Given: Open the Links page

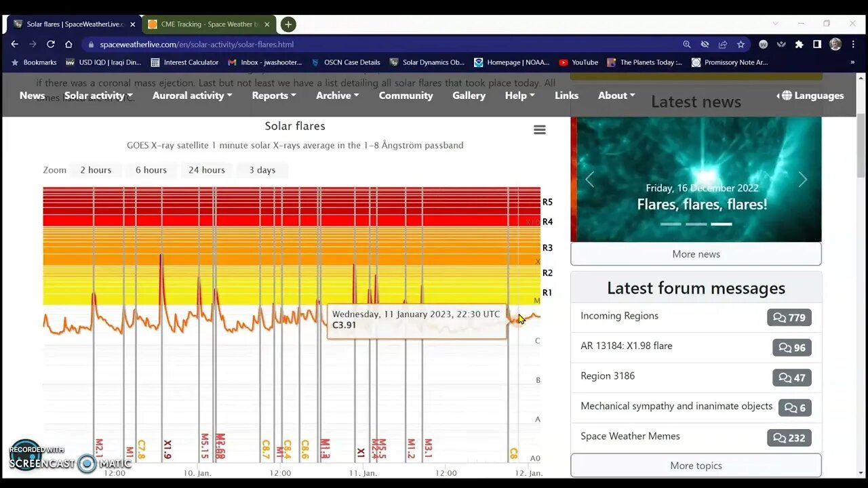Looking at the screenshot, I should click(567, 96).
